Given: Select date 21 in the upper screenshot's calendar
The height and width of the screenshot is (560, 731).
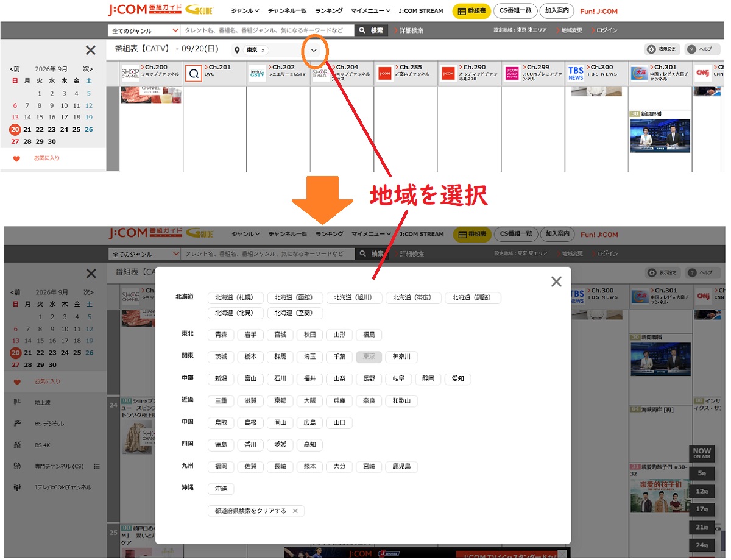Looking at the screenshot, I should [27, 129].
